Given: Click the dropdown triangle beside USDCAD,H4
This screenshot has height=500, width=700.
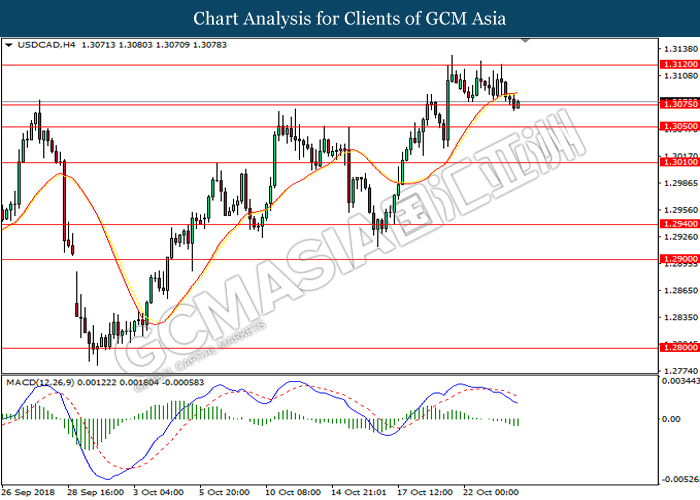Looking at the screenshot, I should [x=9, y=45].
